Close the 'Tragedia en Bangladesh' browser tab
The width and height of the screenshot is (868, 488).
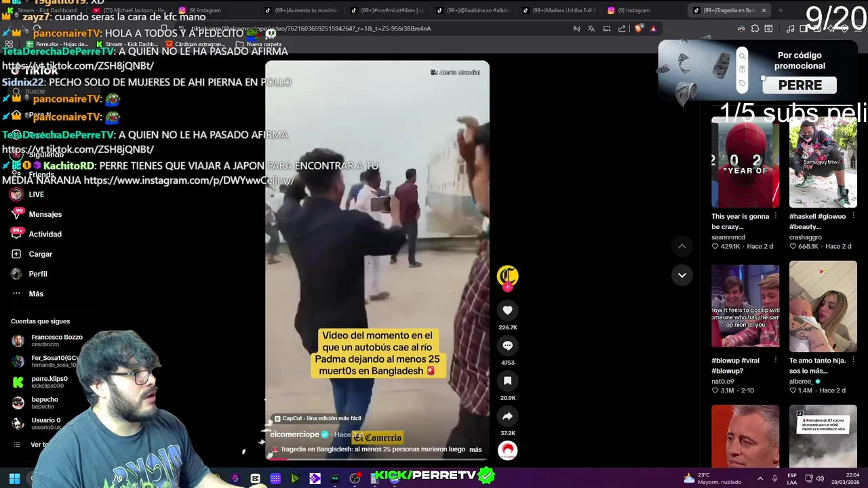764,10
